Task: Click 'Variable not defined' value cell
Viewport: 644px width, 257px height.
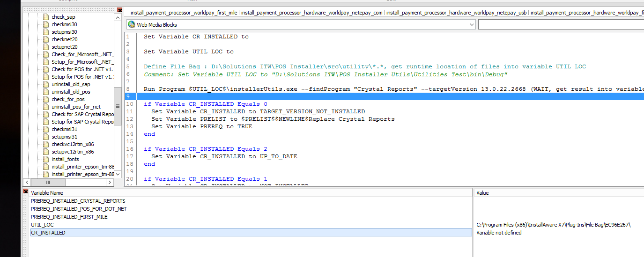Action: 499,233
